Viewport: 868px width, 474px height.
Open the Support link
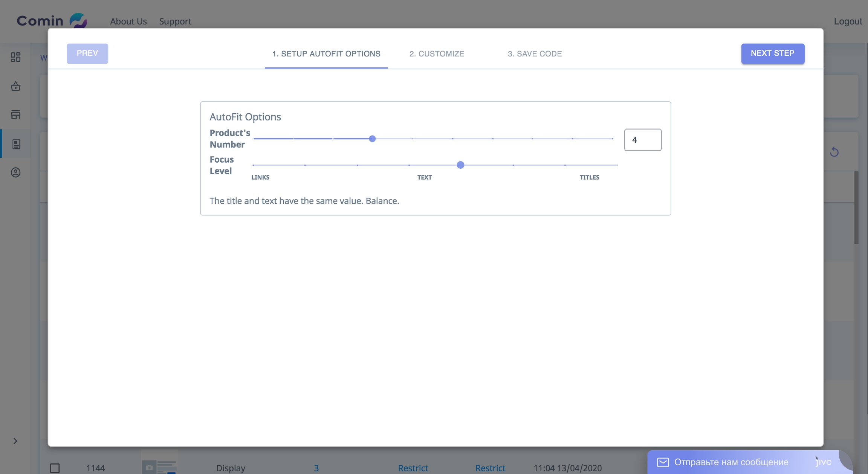175,21
